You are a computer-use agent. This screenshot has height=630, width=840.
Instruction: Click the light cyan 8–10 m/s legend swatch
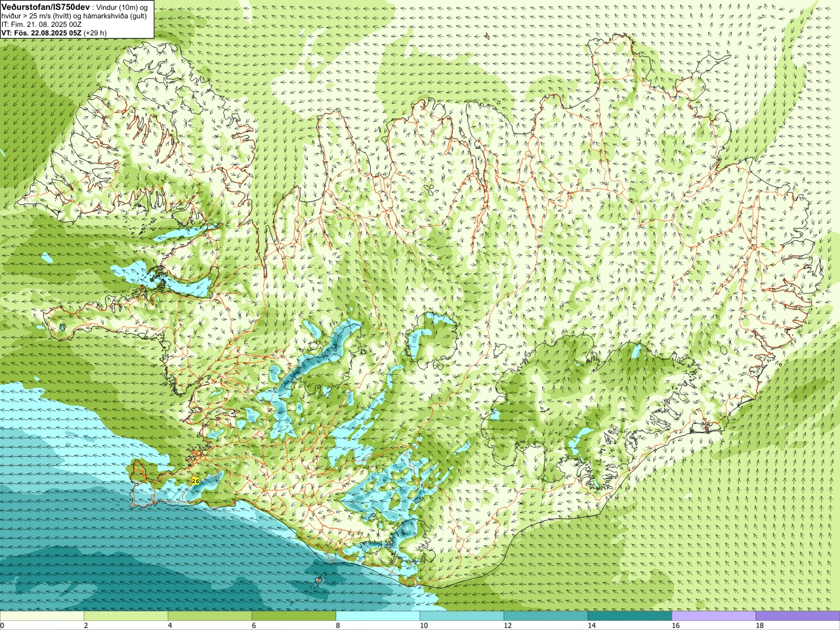378,616
